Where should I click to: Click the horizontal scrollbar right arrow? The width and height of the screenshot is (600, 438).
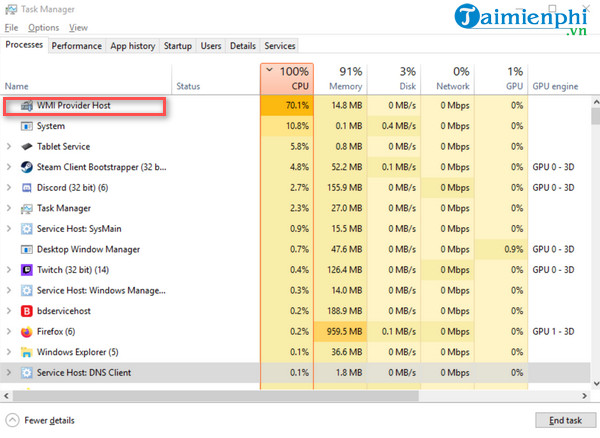click(x=584, y=396)
